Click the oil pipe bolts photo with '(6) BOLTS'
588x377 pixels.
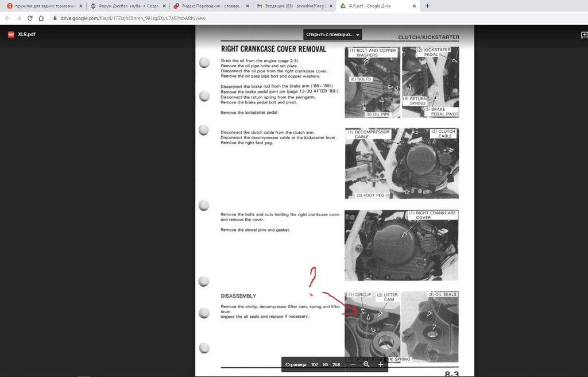click(372, 82)
